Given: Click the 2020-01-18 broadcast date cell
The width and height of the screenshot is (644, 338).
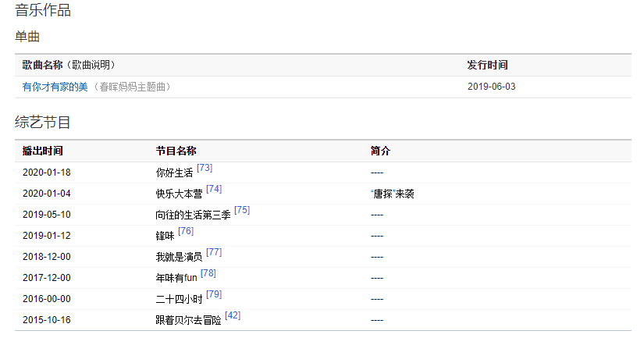Looking at the screenshot, I should tap(47, 173).
